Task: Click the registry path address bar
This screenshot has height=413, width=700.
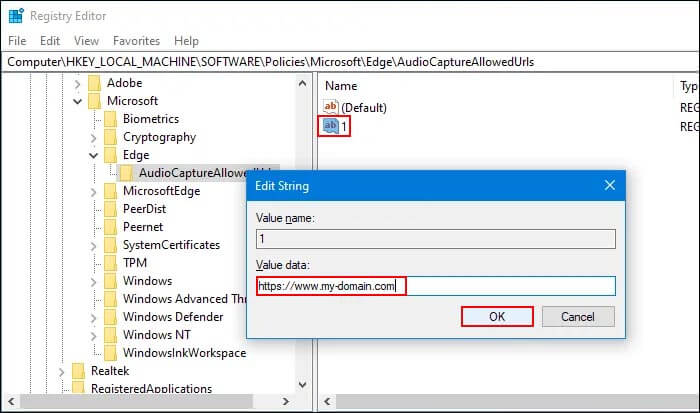Action: click(350, 62)
